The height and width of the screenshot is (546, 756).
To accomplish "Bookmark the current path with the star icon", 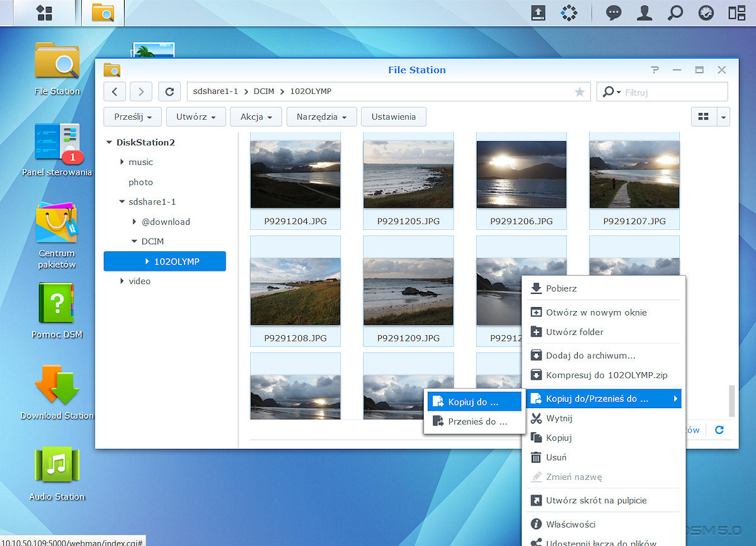I will [x=580, y=92].
